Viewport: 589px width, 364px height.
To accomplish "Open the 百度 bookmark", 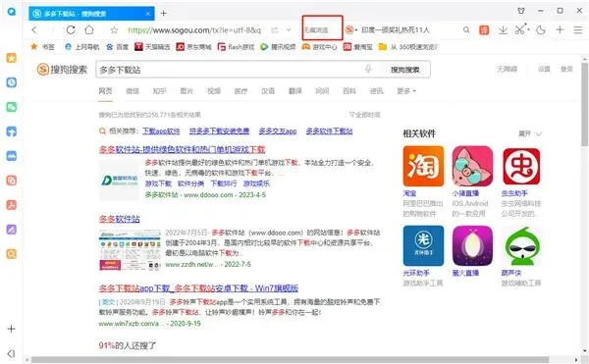I will click(117, 46).
